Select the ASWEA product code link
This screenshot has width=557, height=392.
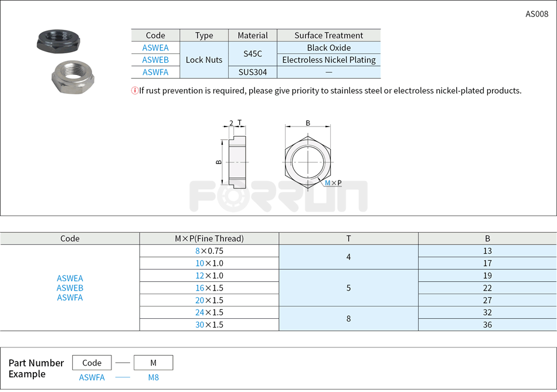pos(155,47)
